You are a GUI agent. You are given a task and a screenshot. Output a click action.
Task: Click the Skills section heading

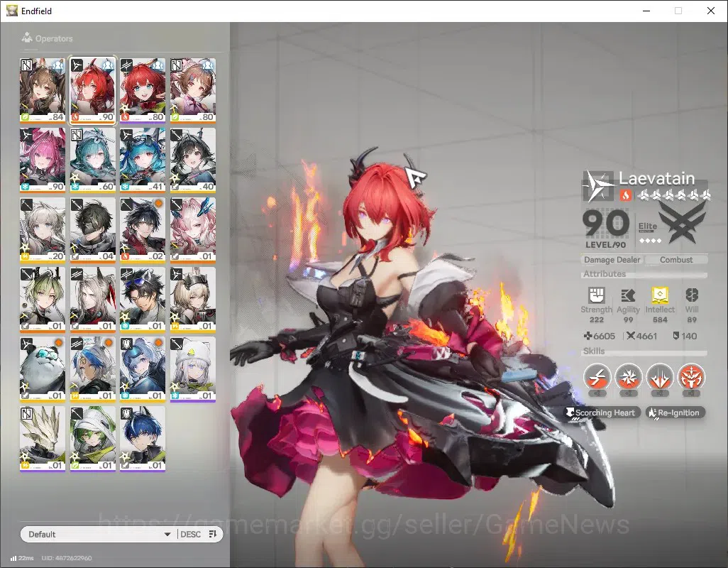point(594,351)
